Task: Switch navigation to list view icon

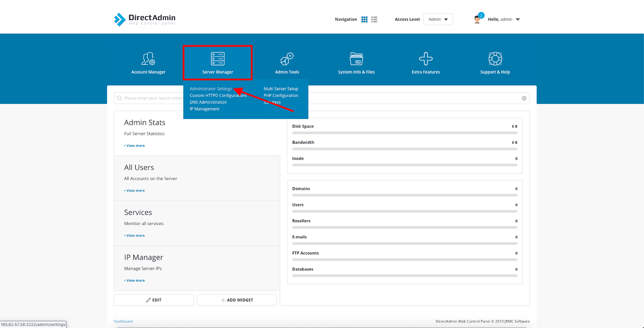Action: coord(374,19)
